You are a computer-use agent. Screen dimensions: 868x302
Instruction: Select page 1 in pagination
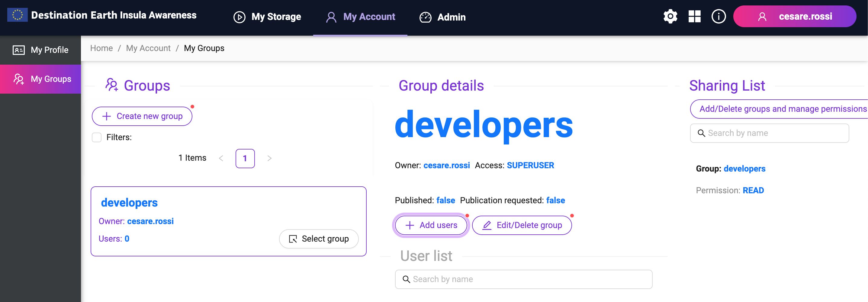[245, 159]
